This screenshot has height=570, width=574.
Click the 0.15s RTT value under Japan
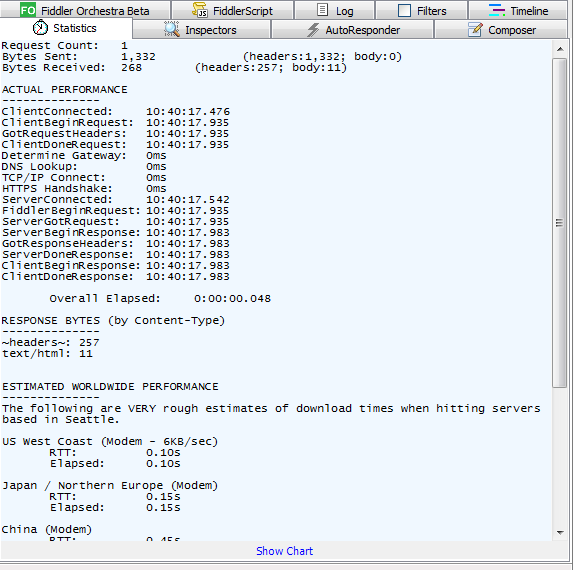click(x=163, y=497)
